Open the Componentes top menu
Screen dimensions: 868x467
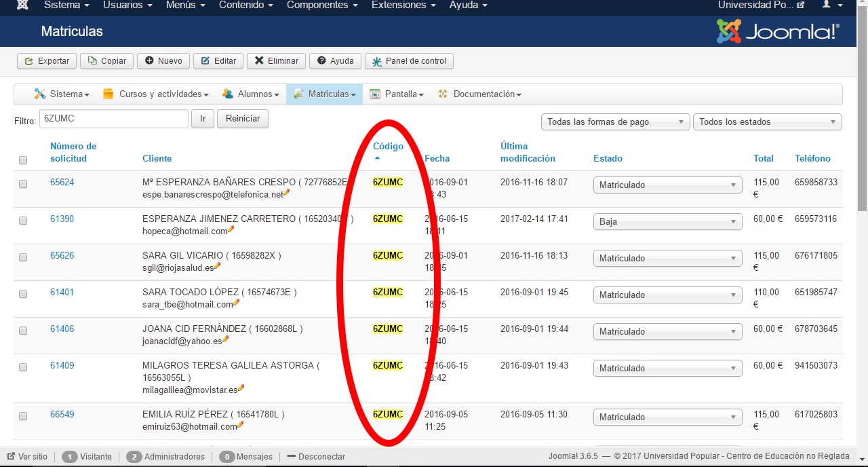pos(322,5)
